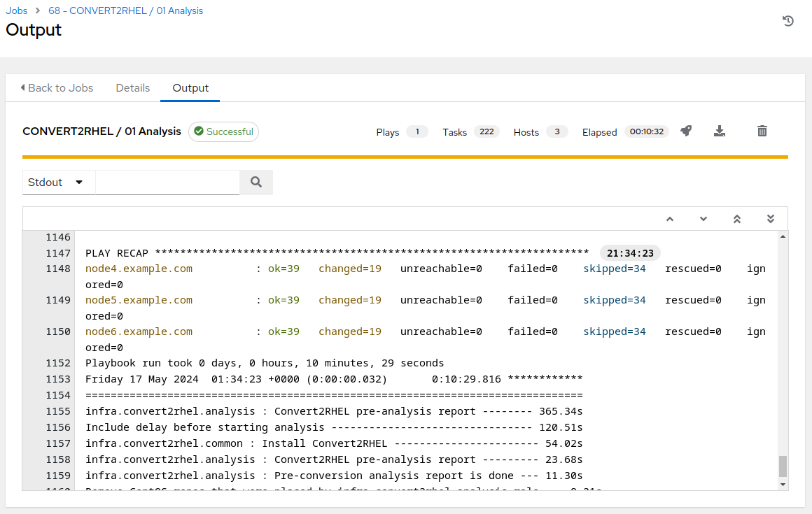Screen dimensions: 812x514
Task: Click ok=39 on the node6 row
Action: tap(283, 332)
